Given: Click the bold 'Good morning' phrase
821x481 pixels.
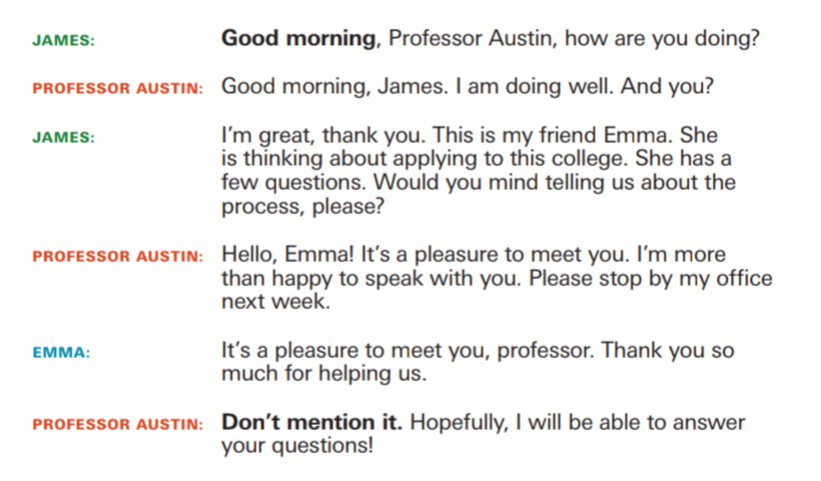Looking at the screenshot, I should click(298, 39).
